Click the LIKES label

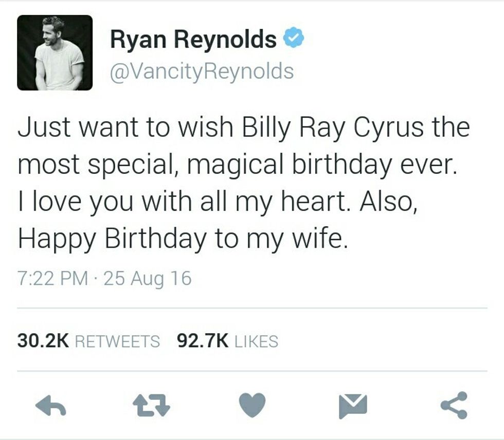point(257,341)
